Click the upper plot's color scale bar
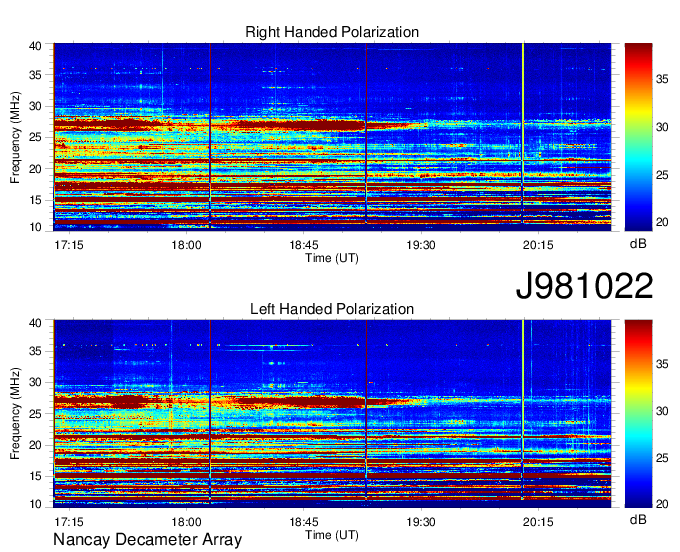 [x=638, y=137]
